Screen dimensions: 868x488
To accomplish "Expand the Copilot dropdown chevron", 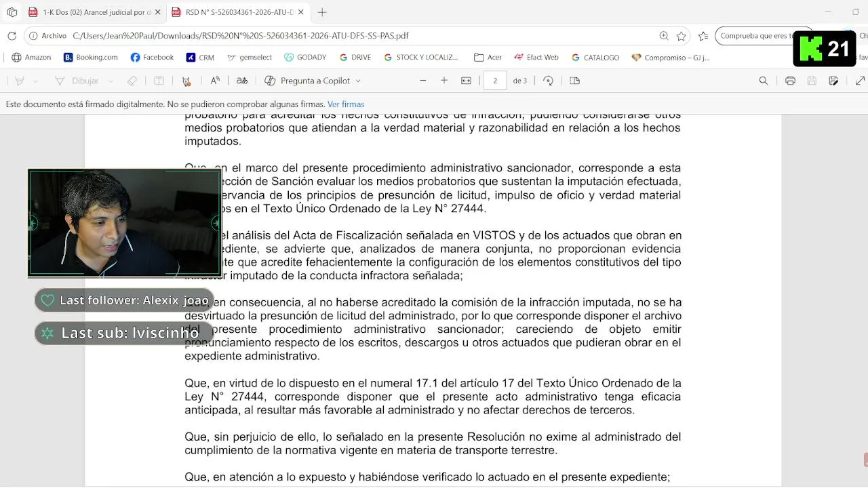I will [x=358, y=81].
